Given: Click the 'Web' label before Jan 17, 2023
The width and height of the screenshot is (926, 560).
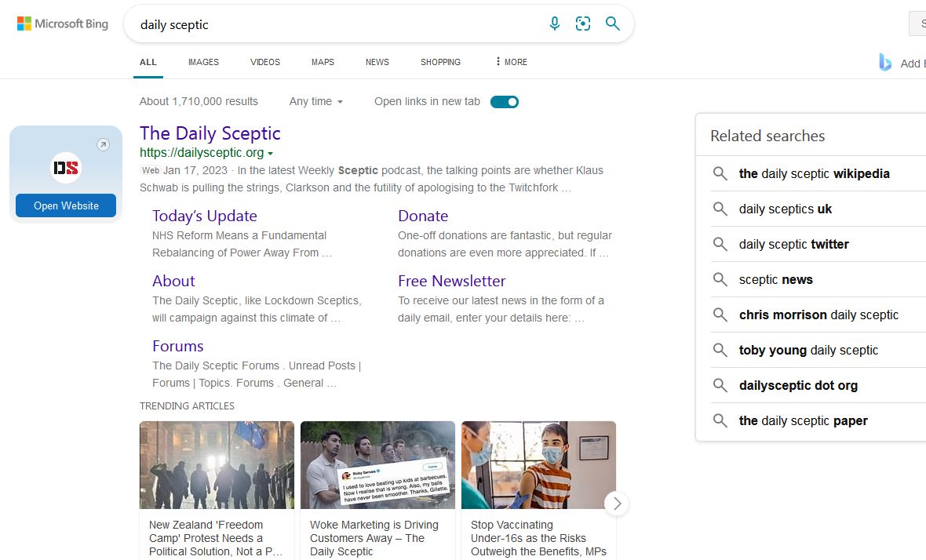Looking at the screenshot, I should [151, 170].
